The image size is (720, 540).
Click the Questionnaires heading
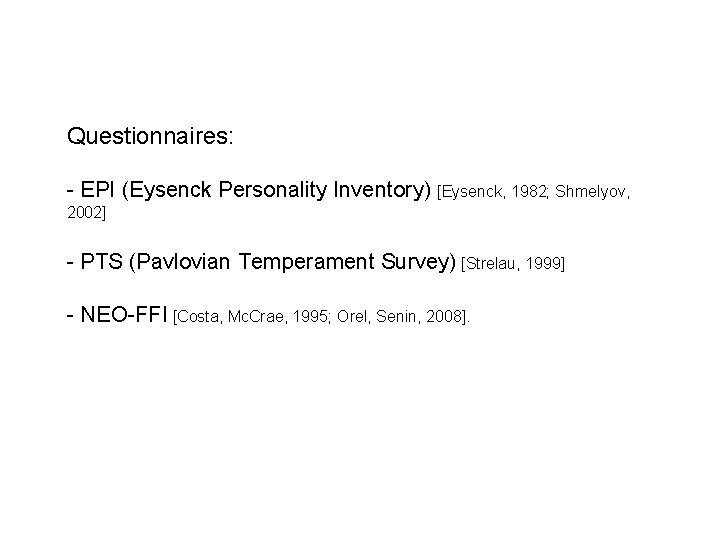click(x=150, y=136)
